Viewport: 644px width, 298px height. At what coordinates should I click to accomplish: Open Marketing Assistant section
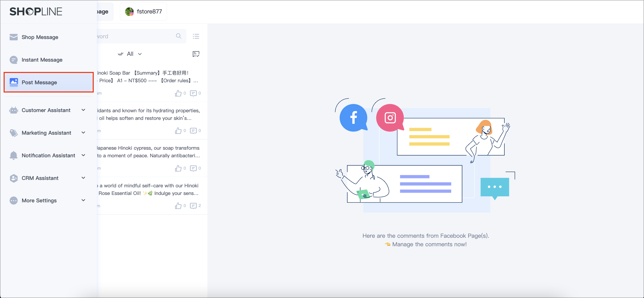(49, 133)
